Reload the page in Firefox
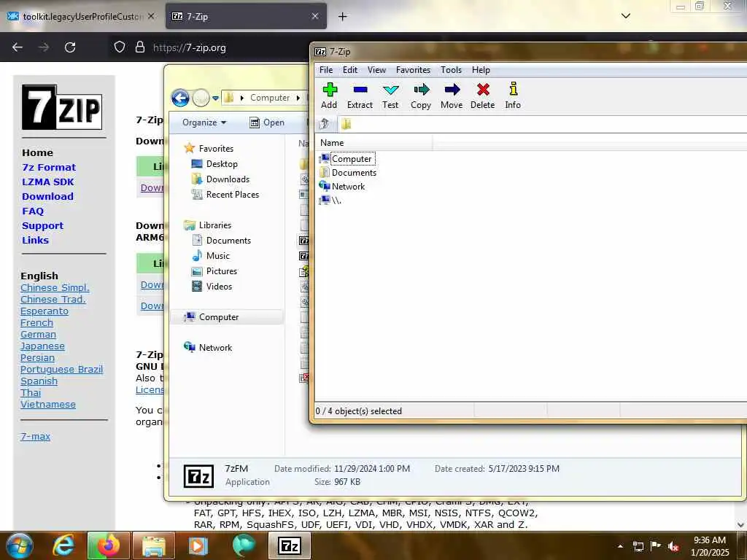 (70, 47)
